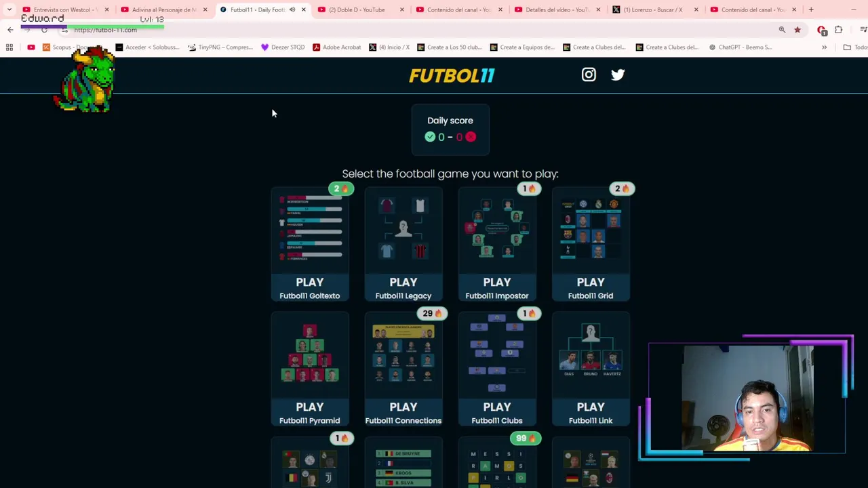Close the Futbol11 browser tab

coord(304,9)
